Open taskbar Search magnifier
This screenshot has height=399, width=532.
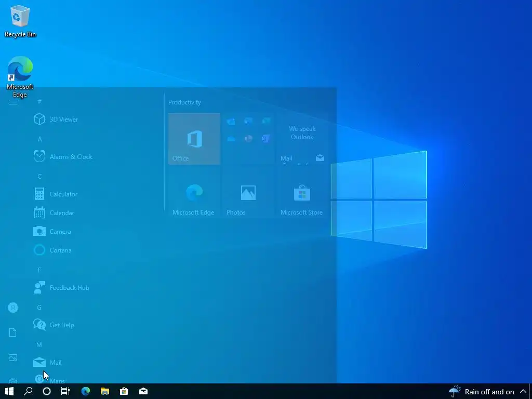pyautogui.click(x=28, y=391)
